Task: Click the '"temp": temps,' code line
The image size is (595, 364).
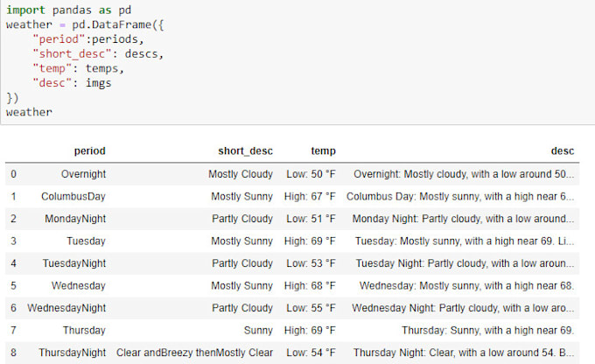Action: [x=79, y=69]
